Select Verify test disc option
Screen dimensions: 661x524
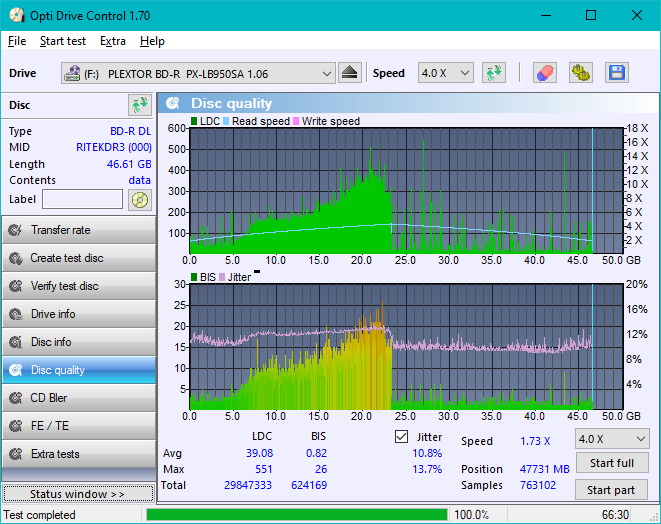tap(79, 286)
